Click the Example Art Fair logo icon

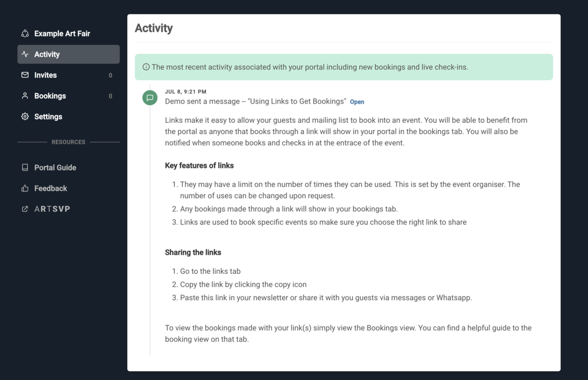[x=25, y=34]
